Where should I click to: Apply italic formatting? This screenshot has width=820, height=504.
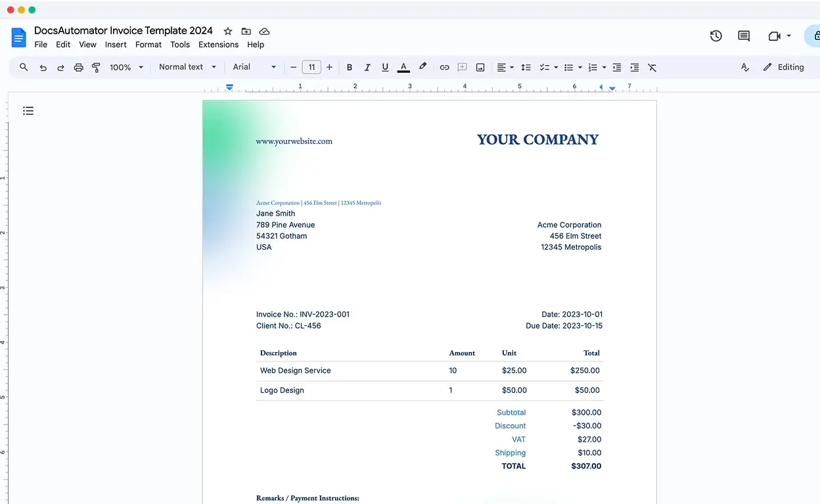click(x=367, y=67)
